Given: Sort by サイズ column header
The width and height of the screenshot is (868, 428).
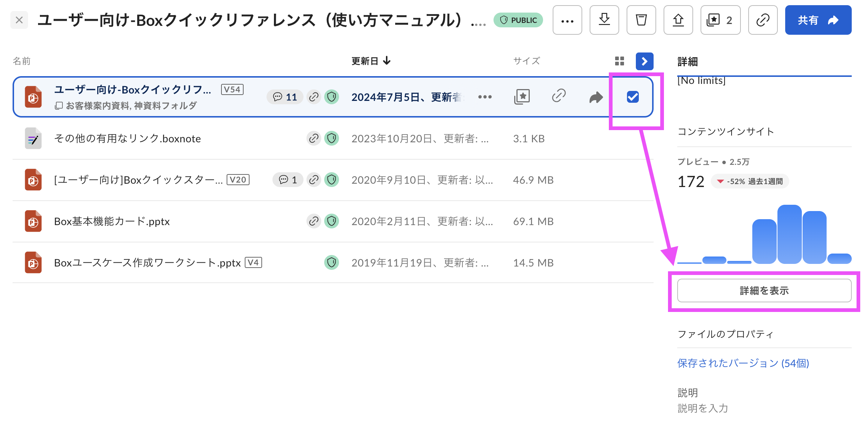Looking at the screenshot, I should 526,61.
